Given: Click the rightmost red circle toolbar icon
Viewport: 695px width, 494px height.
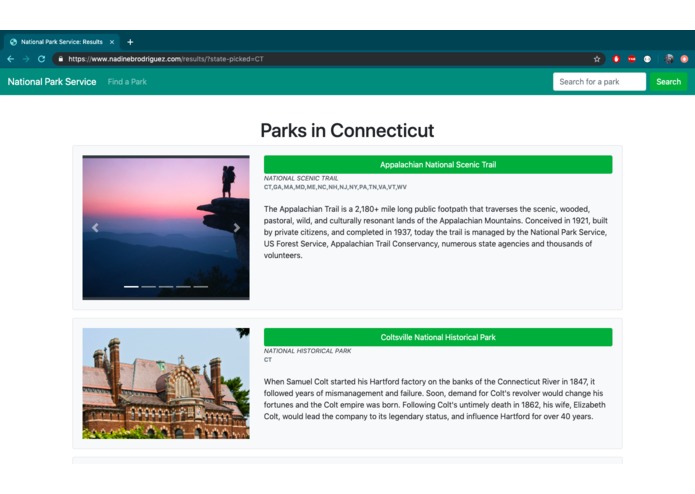Looking at the screenshot, I should 684,59.
